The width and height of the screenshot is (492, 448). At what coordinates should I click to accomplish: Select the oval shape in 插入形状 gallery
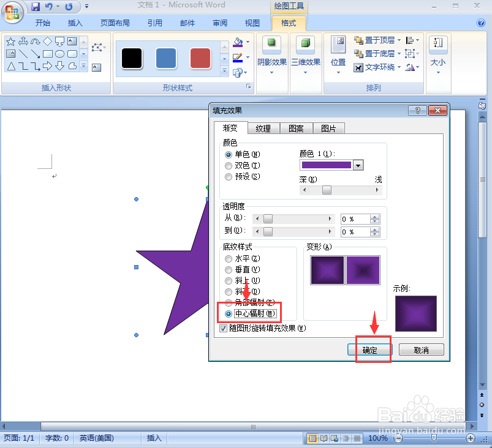[59, 54]
